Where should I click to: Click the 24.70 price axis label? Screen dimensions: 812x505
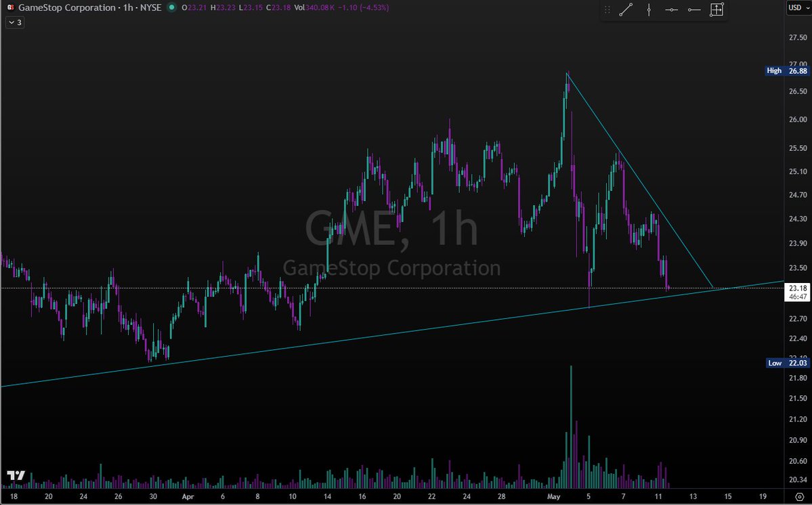[x=798, y=195]
